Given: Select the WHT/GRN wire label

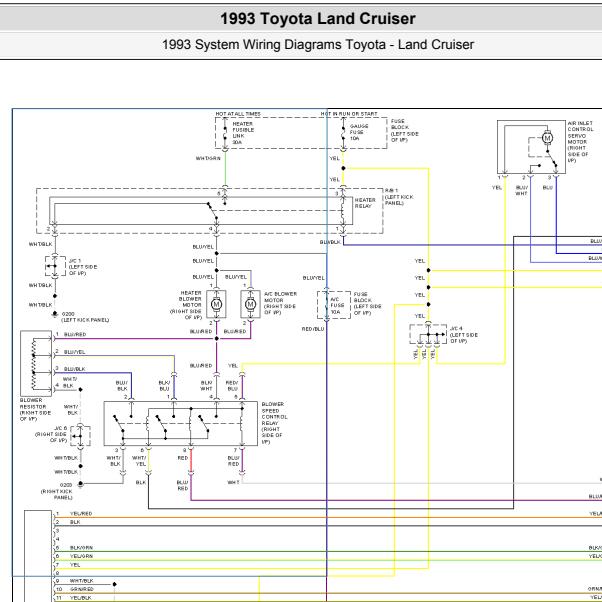Looking at the screenshot, I should coord(208,158).
